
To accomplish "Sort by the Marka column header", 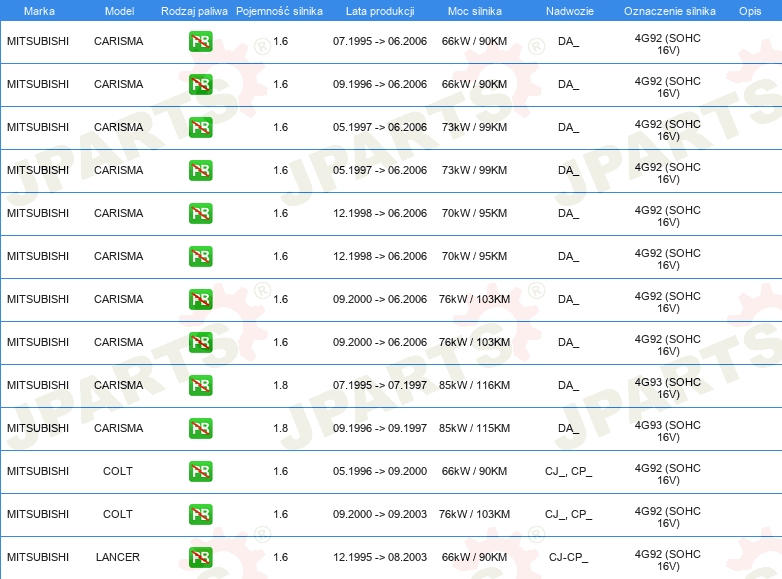I will click(39, 11).
